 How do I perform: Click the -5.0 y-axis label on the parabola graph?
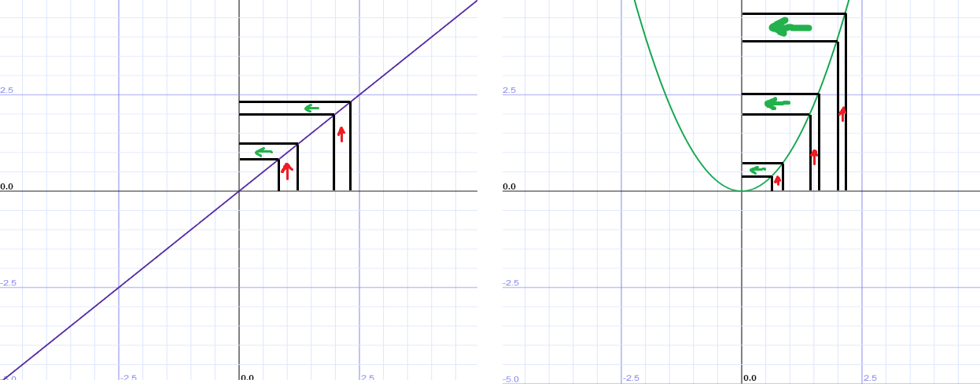510,379
